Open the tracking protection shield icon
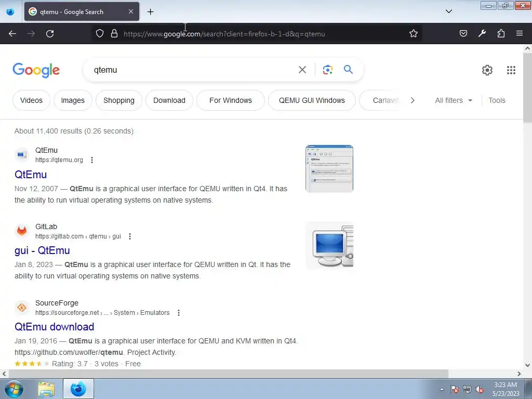Screen dimensions: 532x399 [99, 34]
